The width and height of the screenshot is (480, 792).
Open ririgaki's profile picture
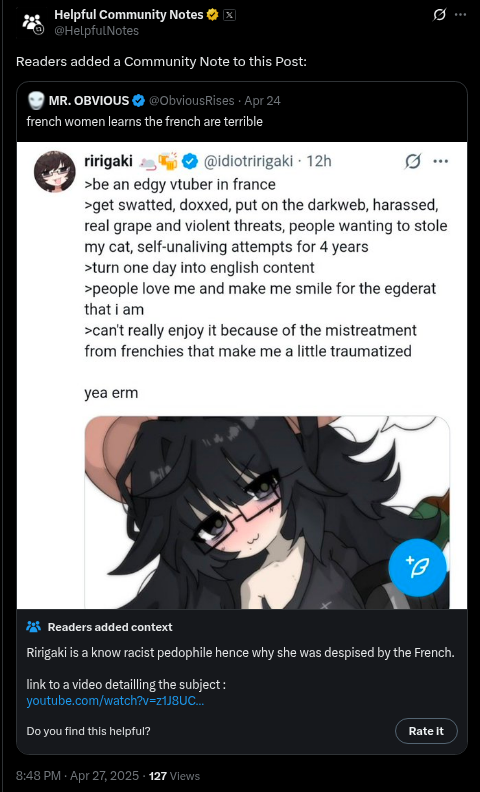point(55,171)
